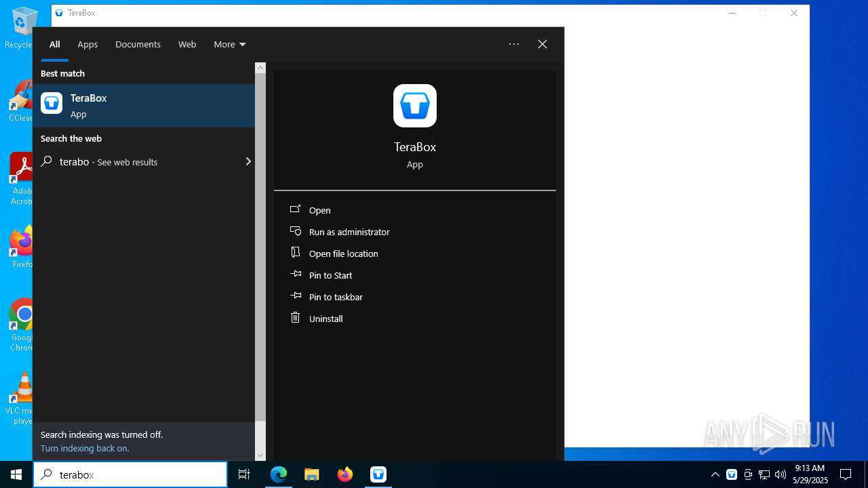Select Run as administrator

(349, 232)
